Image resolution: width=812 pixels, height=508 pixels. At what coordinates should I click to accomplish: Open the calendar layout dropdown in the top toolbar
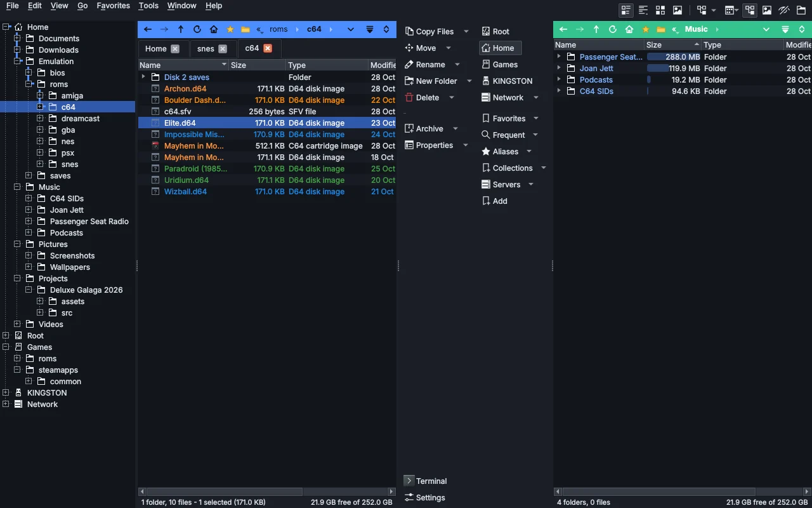[731, 10]
